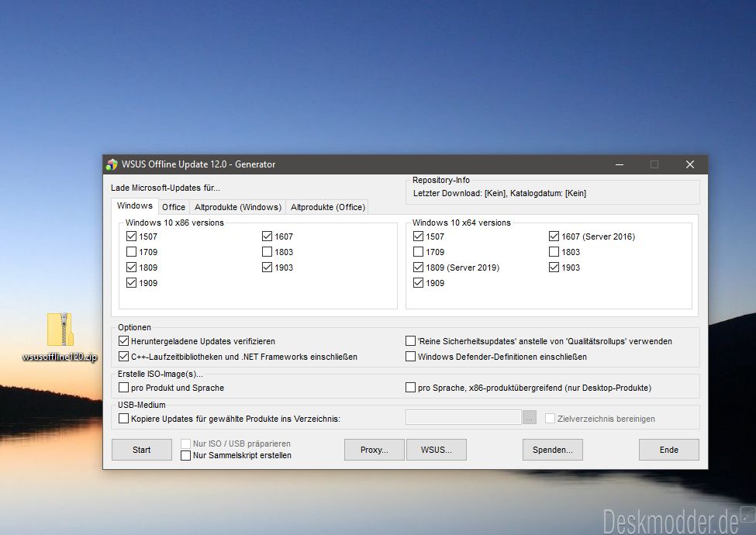Click the 'Erstelle ISO-Image(s)...' group label
The image size is (756, 535).
pyautogui.click(x=160, y=374)
